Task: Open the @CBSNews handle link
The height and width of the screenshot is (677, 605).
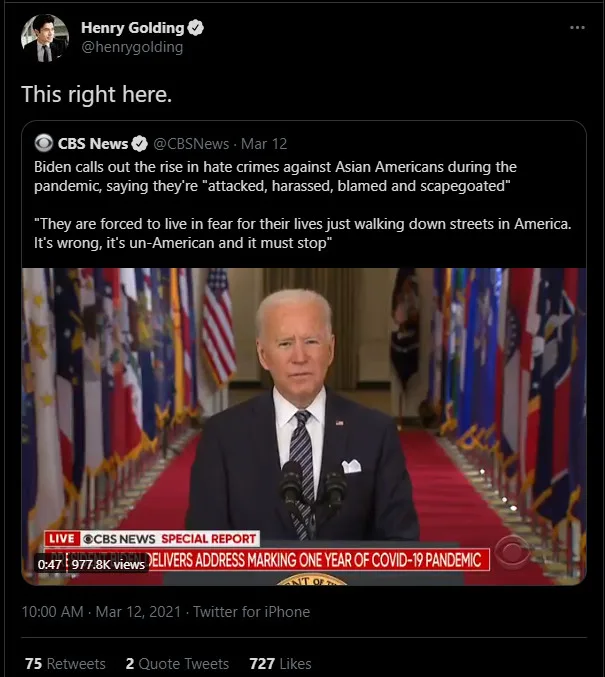Action: pyautogui.click(x=191, y=144)
